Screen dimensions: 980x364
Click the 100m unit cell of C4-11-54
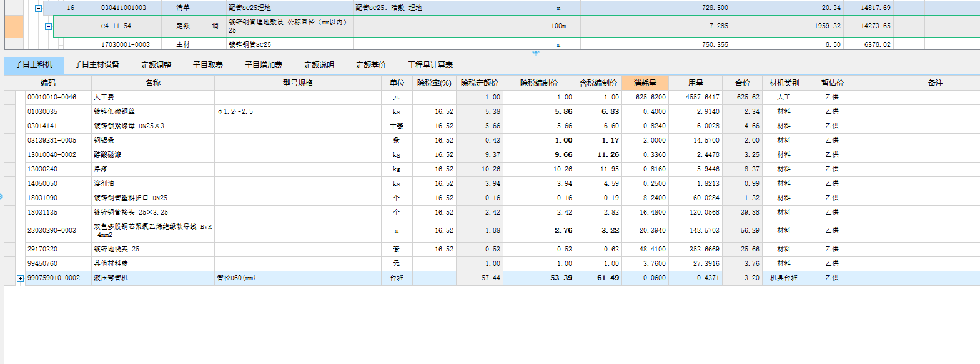(558, 26)
